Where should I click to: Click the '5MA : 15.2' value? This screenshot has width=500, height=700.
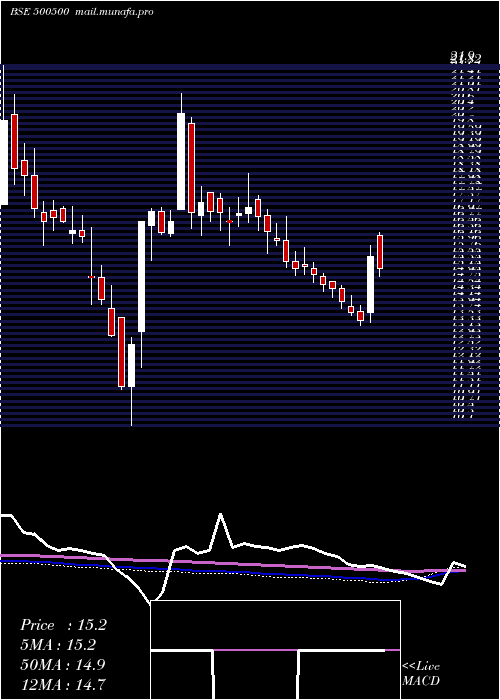click(58, 645)
